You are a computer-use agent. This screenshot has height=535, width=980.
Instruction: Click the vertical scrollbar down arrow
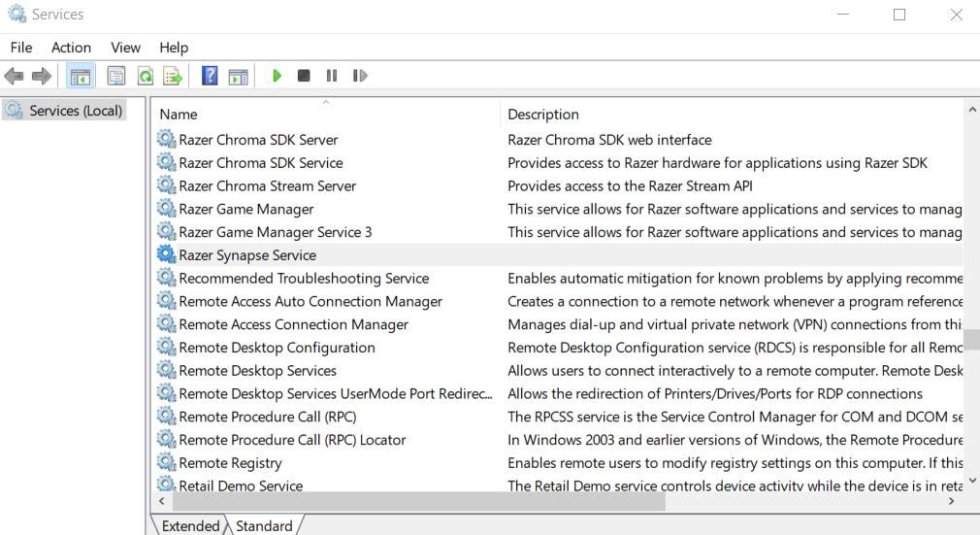pyautogui.click(x=971, y=480)
